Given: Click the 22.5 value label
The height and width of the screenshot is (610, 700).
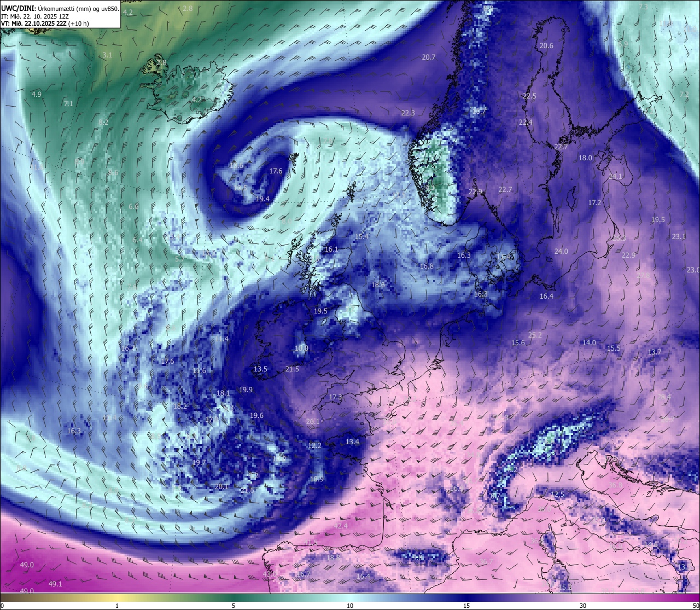Looking at the screenshot, I should click(529, 96).
